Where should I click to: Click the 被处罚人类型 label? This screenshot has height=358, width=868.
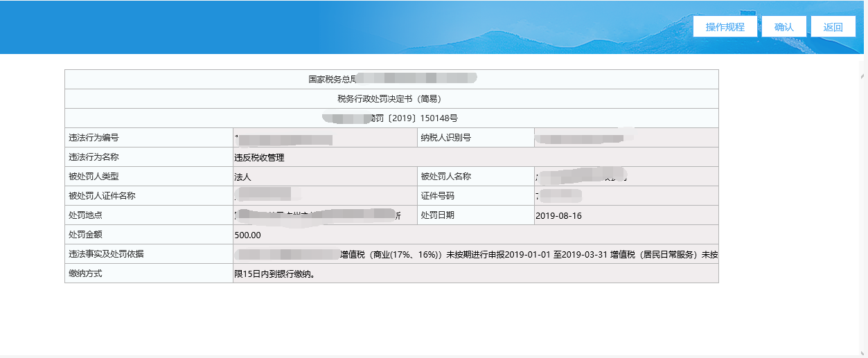89,177
